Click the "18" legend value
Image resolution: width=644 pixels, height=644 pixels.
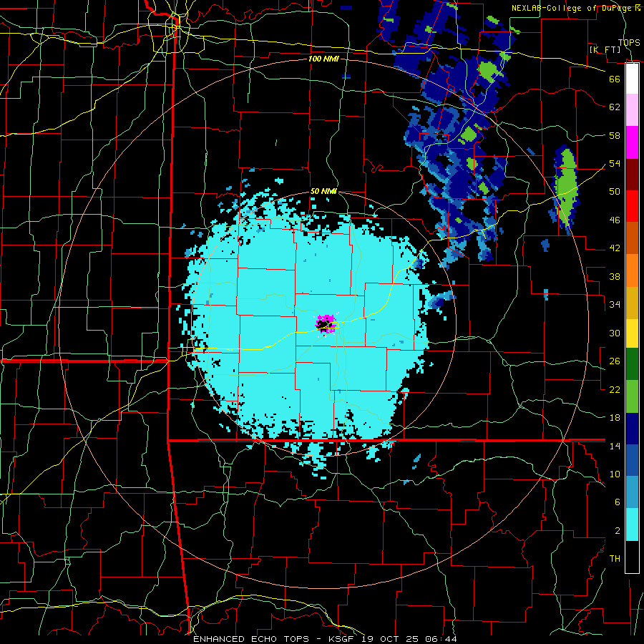click(x=615, y=418)
